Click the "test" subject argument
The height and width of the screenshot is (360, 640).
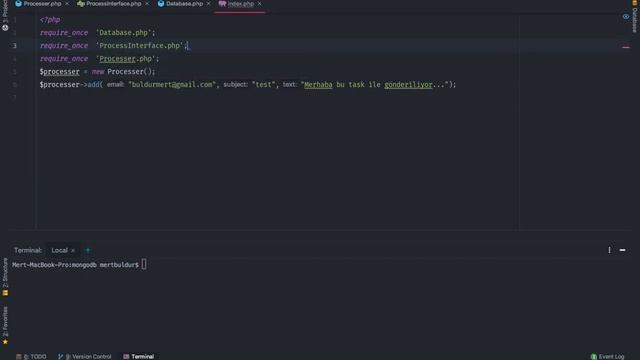pos(263,84)
